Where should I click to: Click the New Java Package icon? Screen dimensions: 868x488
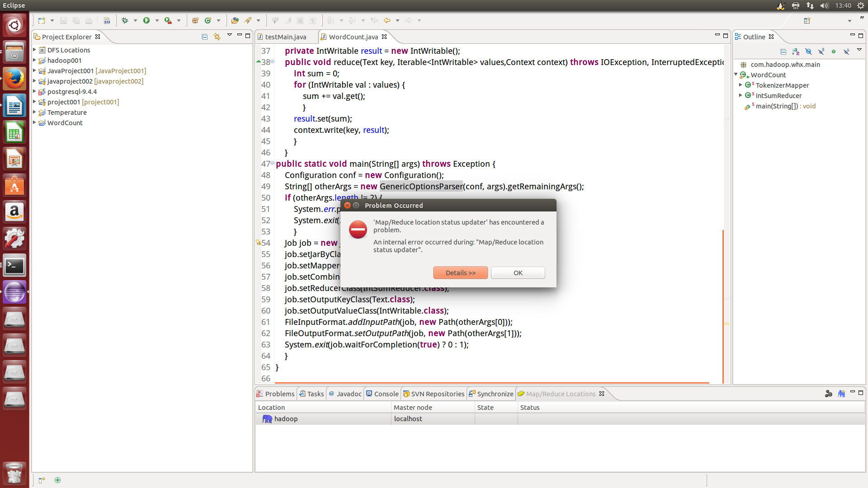click(195, 20)
